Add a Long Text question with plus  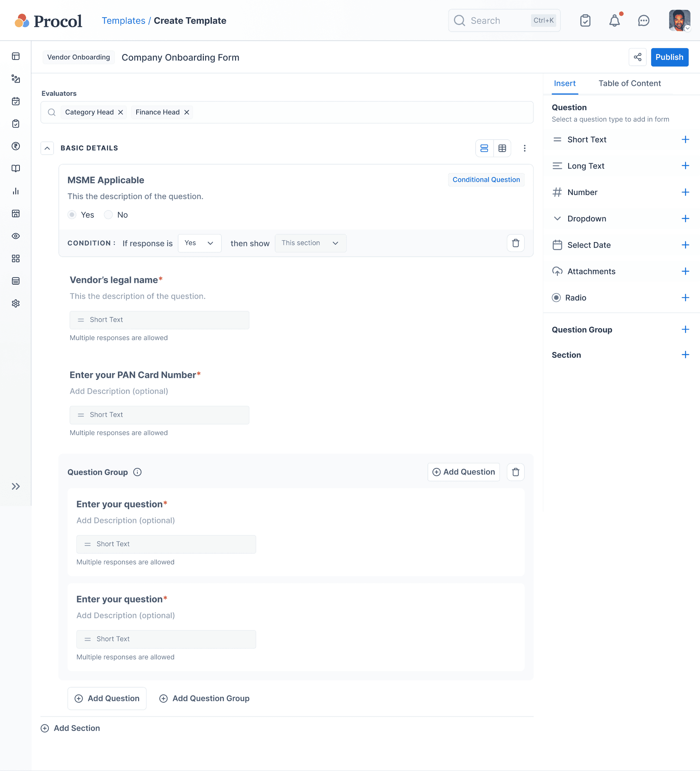coord(685,166)
